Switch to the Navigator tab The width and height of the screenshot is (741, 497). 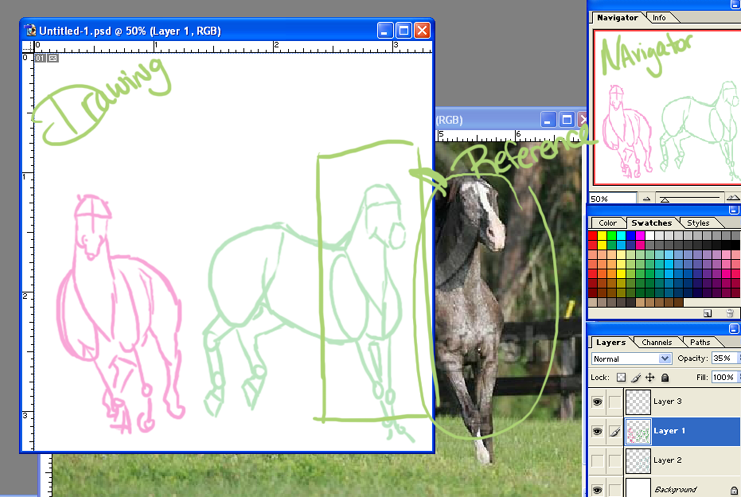tap(617, 17)
